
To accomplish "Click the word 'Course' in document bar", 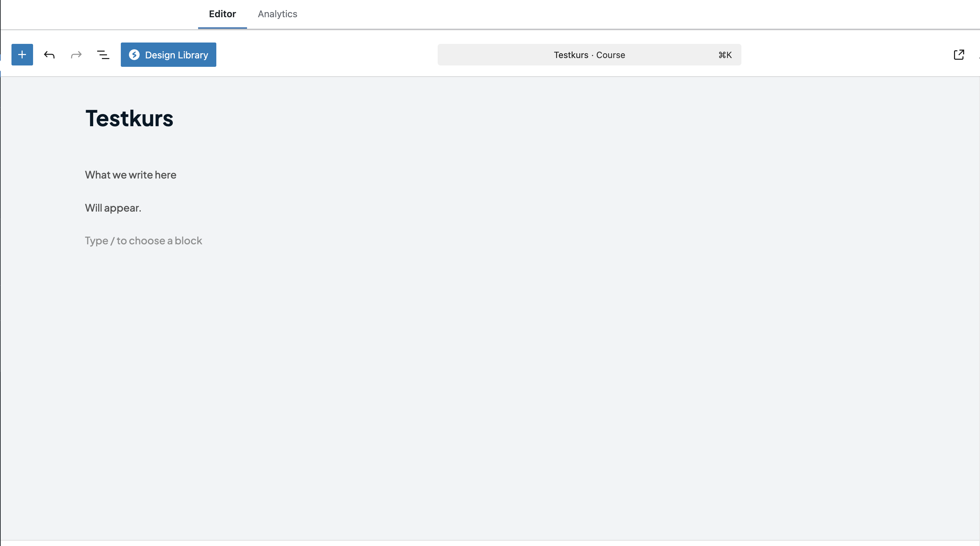I will 610,55.
